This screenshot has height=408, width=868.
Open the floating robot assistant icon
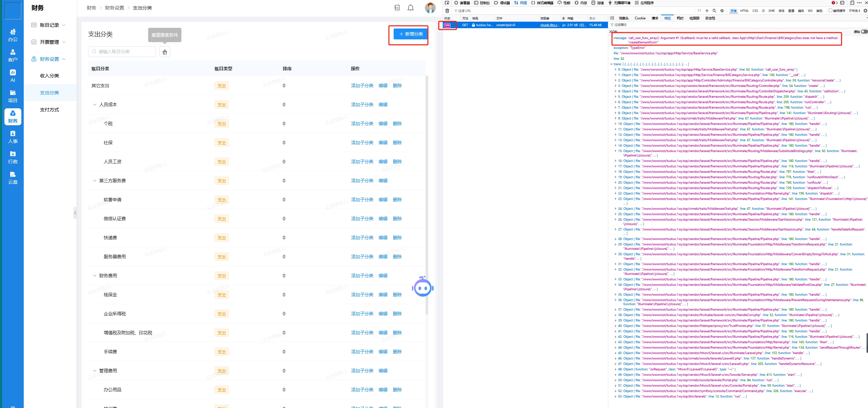tap(422, 287)
